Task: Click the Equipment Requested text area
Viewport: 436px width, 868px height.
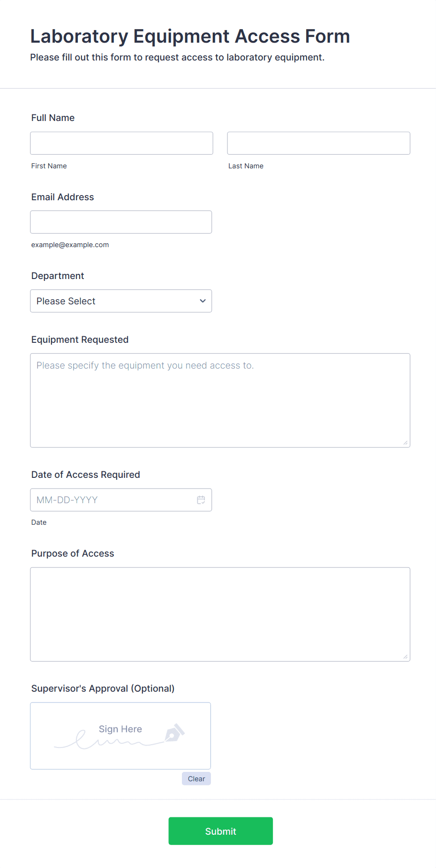Action: pos(220,400)
